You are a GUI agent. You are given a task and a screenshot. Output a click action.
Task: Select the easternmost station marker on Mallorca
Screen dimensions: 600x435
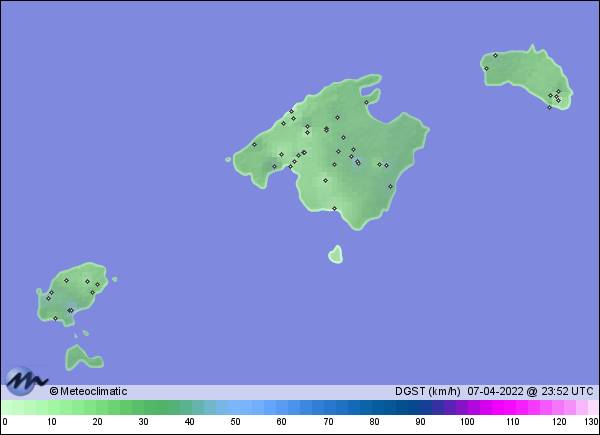390,186
